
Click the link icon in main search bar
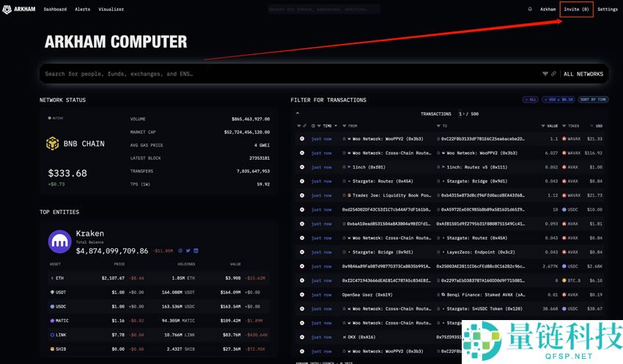553,74
